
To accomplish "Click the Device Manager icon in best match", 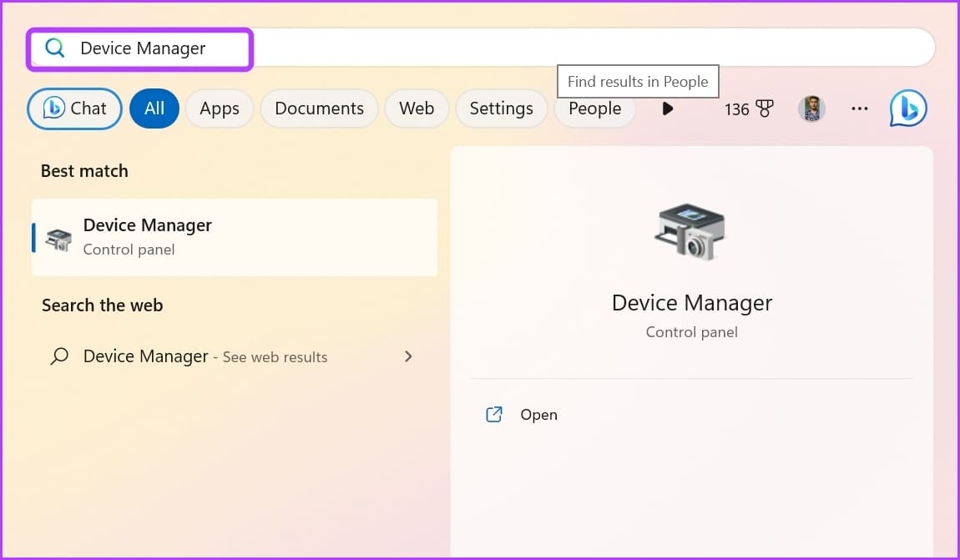I will 58,240.
